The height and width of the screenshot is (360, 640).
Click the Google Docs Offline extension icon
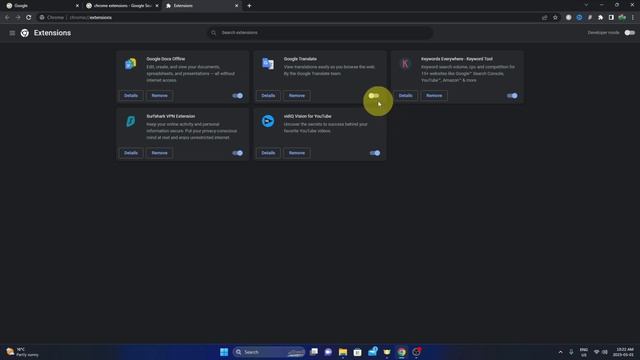(131, 64)
